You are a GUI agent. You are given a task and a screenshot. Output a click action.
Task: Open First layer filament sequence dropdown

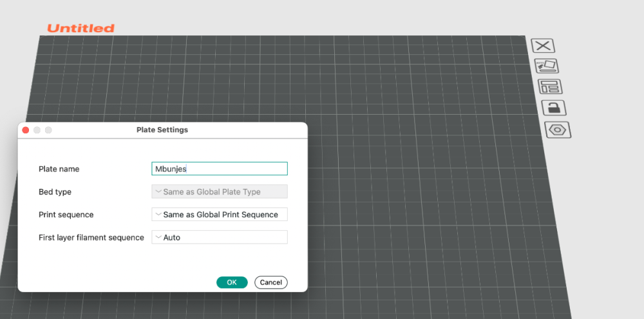click(220, 237)
